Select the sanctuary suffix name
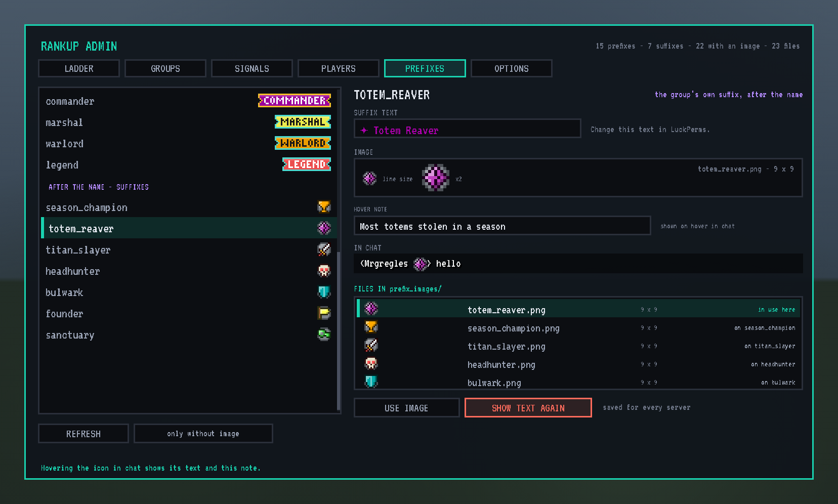The width and height of the screenshot is (838, 504). click(70, 335)
